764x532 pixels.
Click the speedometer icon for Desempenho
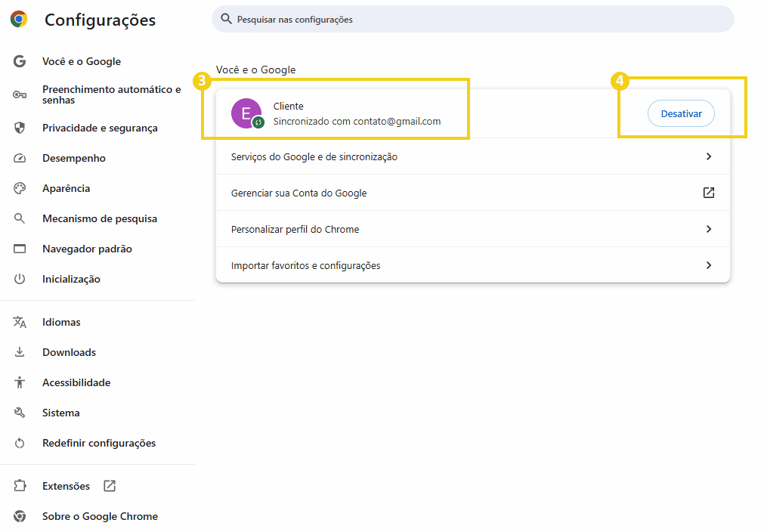coord(20,159)
